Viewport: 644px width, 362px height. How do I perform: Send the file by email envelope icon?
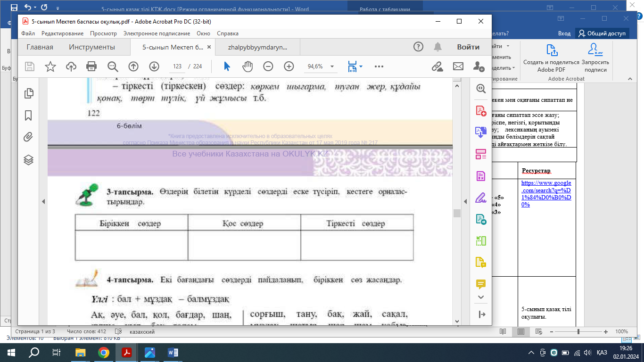coord(458,66)
